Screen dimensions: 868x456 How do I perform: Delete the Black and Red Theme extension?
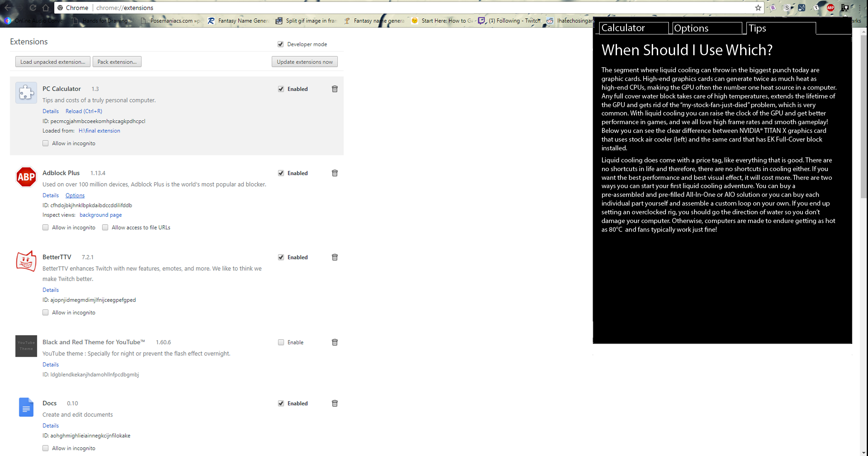335,342
